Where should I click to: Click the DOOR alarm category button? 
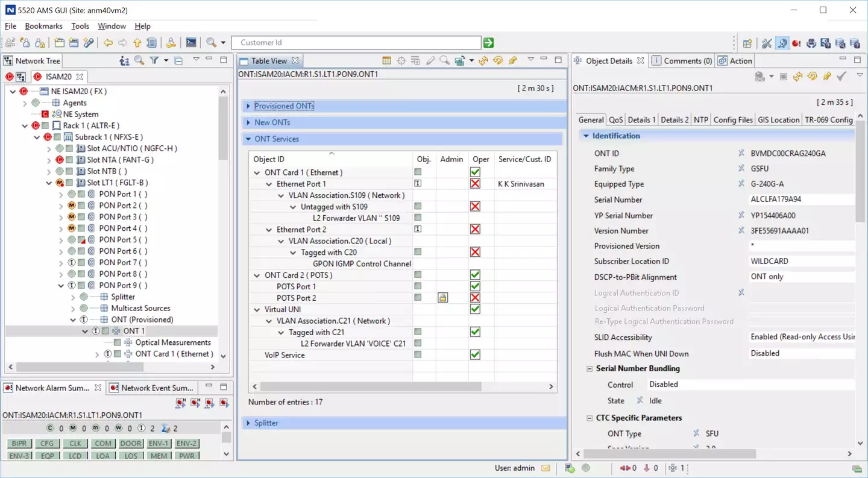[x=131, y=444]
